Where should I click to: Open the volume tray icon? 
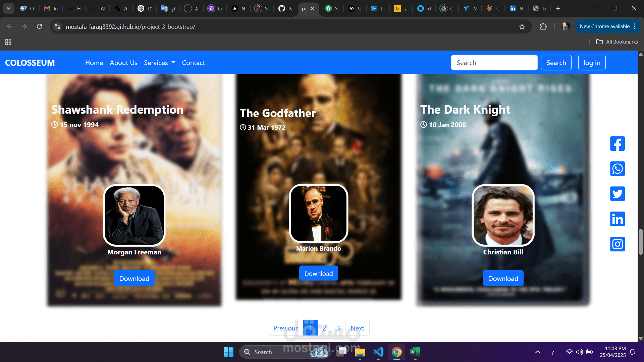pos(579,352)
